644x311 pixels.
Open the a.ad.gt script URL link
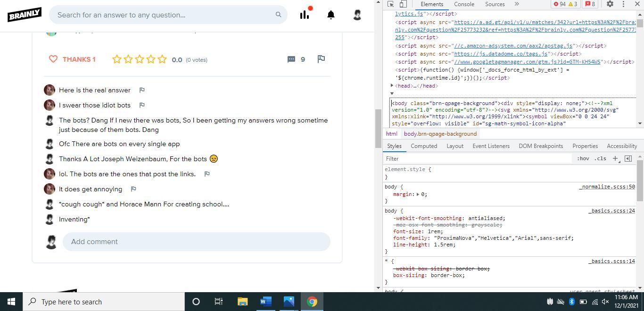click(x=516, y=30)
